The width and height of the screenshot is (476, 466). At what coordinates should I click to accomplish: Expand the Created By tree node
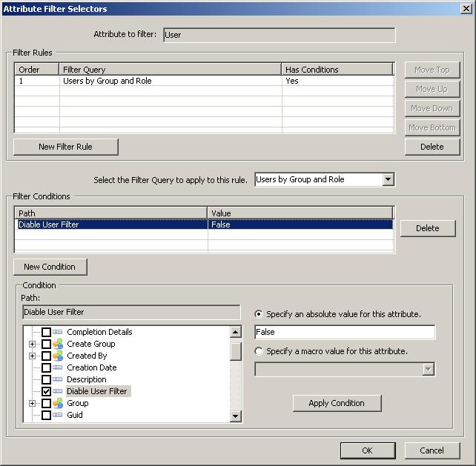[x=32, y=356]
